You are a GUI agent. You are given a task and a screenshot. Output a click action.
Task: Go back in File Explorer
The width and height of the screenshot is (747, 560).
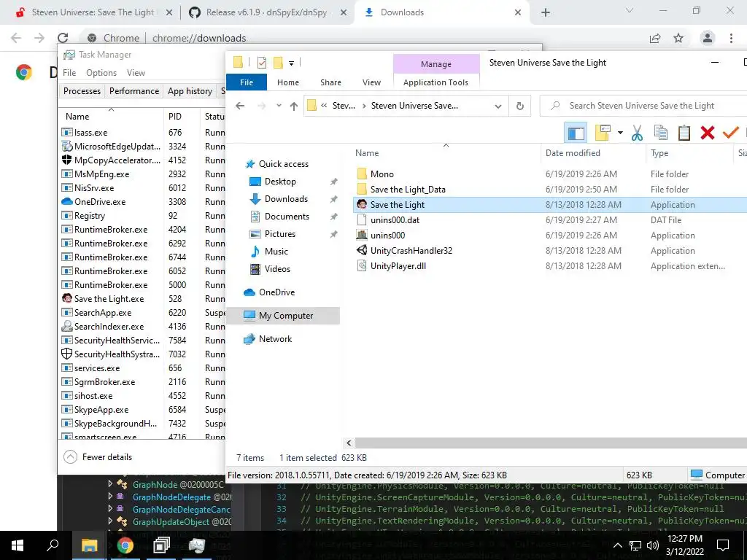pyautogui.click(x=240, y=106)
